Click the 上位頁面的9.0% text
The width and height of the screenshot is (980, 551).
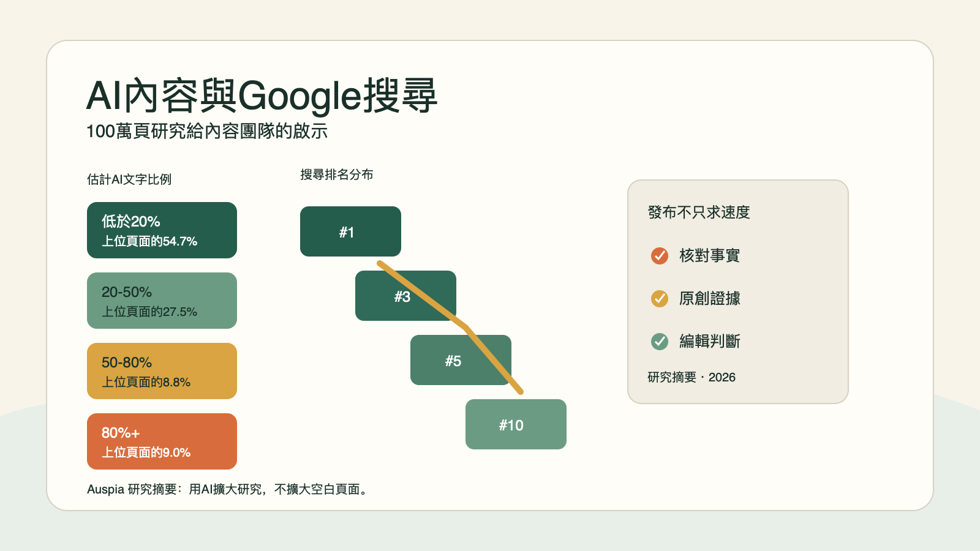click(x=146, y=452)
